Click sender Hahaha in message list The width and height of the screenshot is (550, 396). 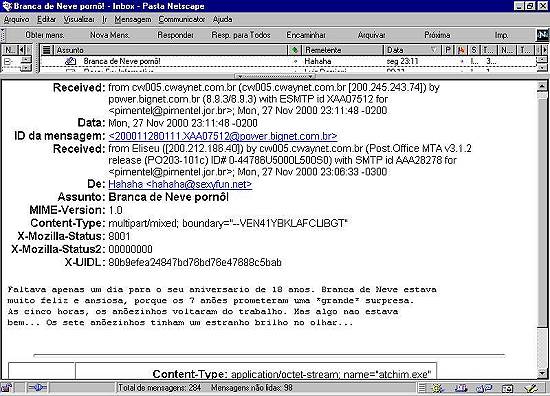[x=318, y=61]
